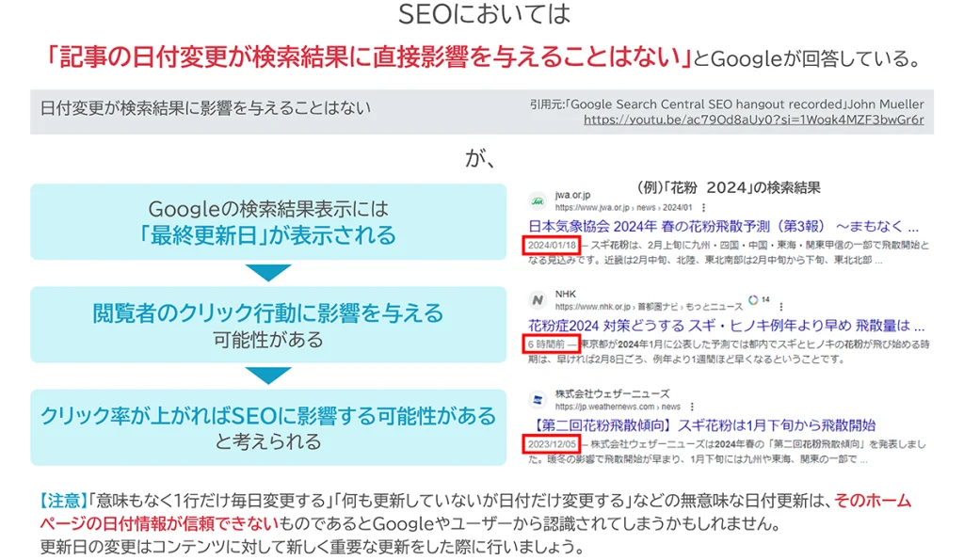Click the 日付変更が検索結果に影響を与えることはない quote text
This screenshot has width=964, height=560.
pos(205,108)
